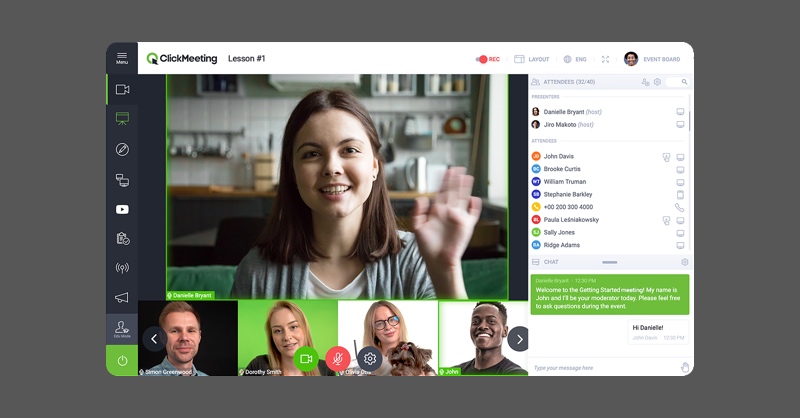The height and width of the screenshot is (418, 800).
Task: Click the green power button
Action: [122, 360]
